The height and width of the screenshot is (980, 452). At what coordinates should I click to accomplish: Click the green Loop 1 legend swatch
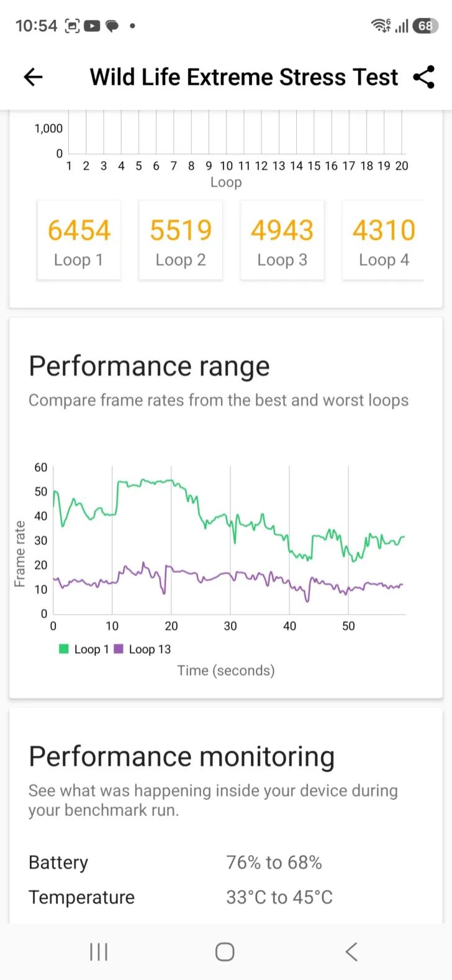(x=63, y=649)
